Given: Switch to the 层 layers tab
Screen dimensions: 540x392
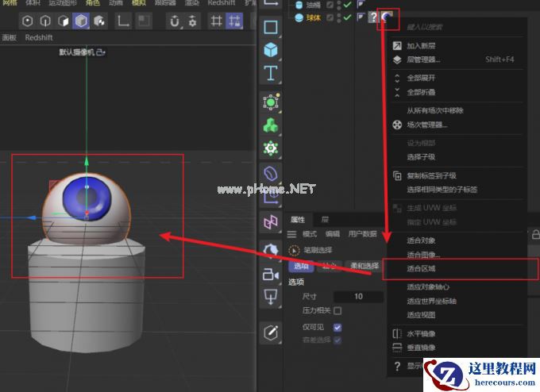Looking at the screenshot, I should (x=325, y=220).
